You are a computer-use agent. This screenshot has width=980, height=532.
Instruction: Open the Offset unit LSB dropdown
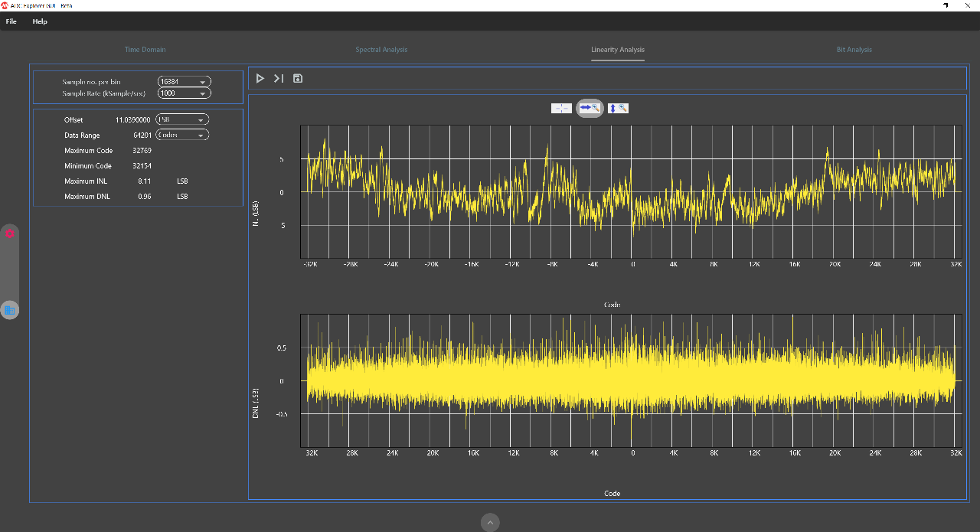181,120
